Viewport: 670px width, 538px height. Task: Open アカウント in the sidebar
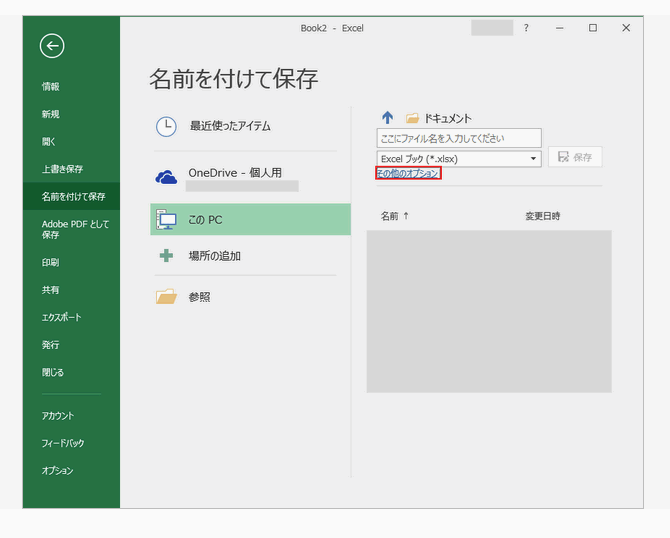tap(58, 416)
